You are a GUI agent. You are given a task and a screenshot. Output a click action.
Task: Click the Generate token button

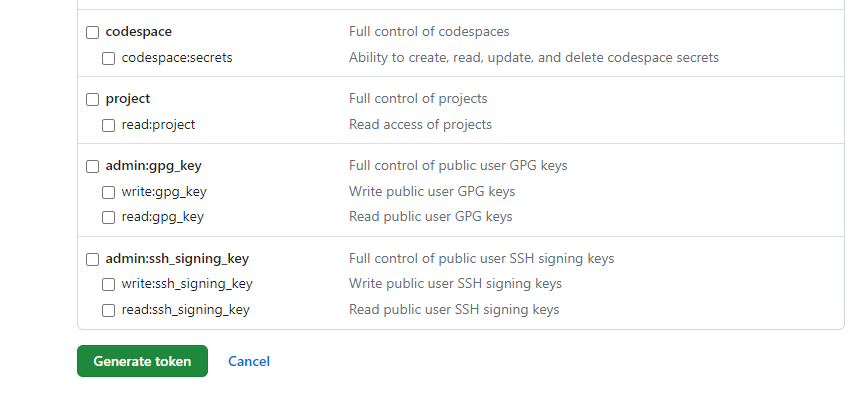(142, 361)
